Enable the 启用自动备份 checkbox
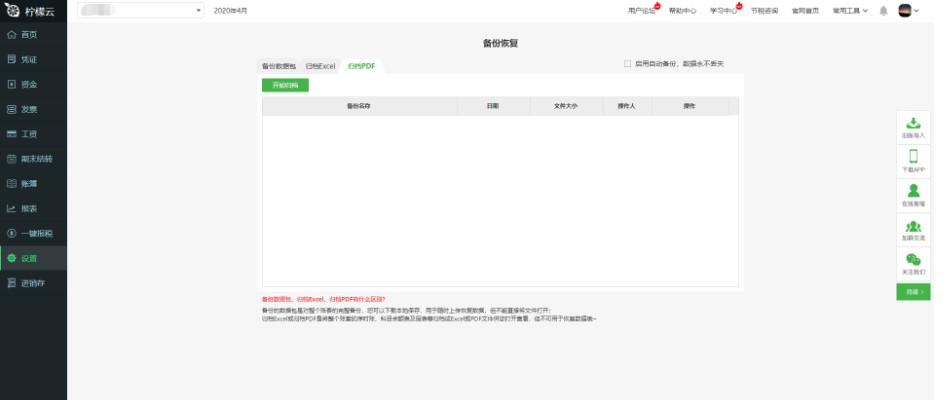The image size is (951, 400). point(627,64)
